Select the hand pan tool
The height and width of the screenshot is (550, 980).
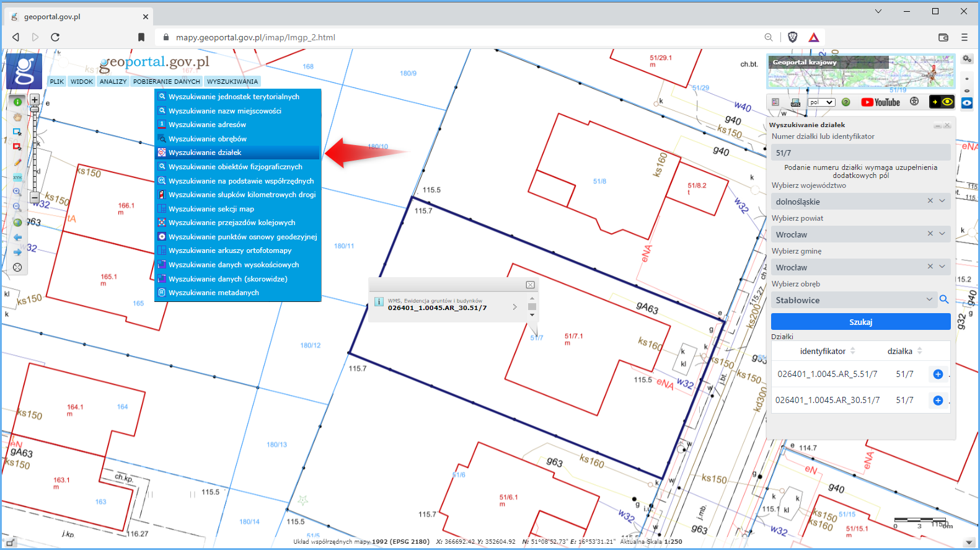[x=17, y=117]
